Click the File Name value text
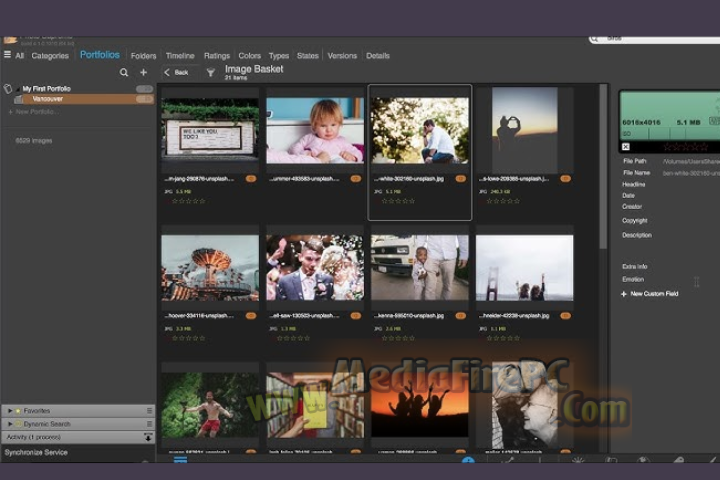Viewport: 720px width, 480px height. pos(691,173)
